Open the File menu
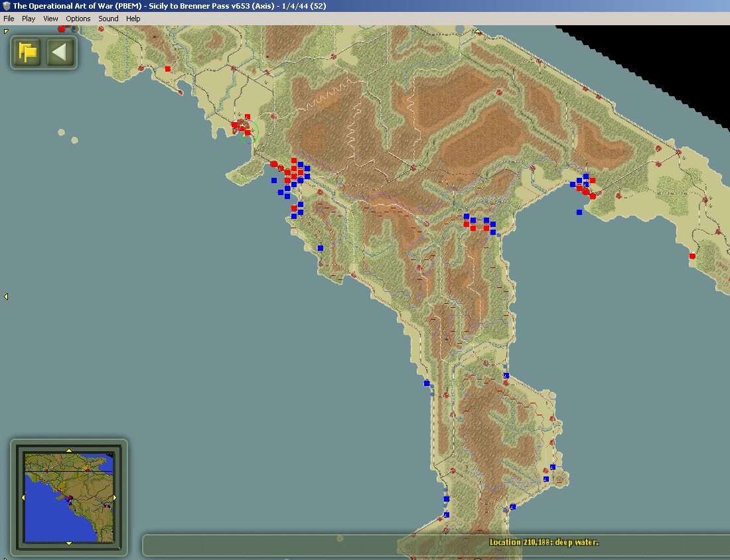The width and height of the screenshot is (730, 560). [9, 19]
